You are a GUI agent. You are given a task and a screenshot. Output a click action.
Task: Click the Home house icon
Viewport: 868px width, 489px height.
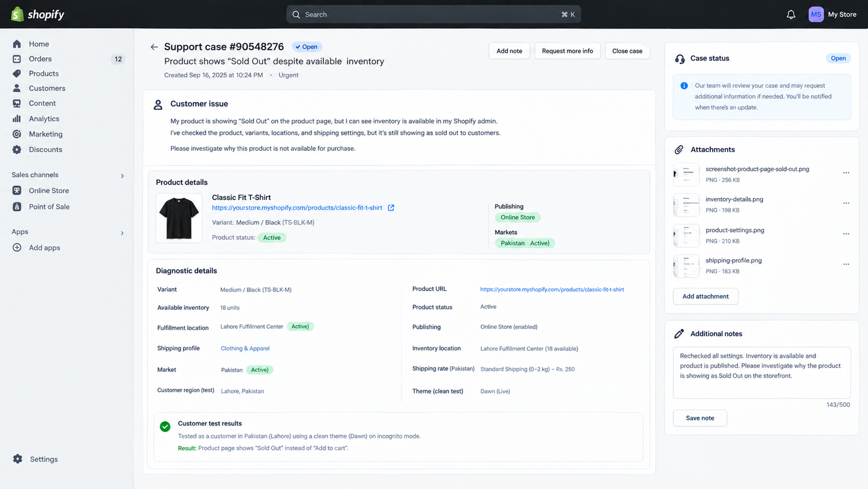pyautogui.click(x=17, y=44)
